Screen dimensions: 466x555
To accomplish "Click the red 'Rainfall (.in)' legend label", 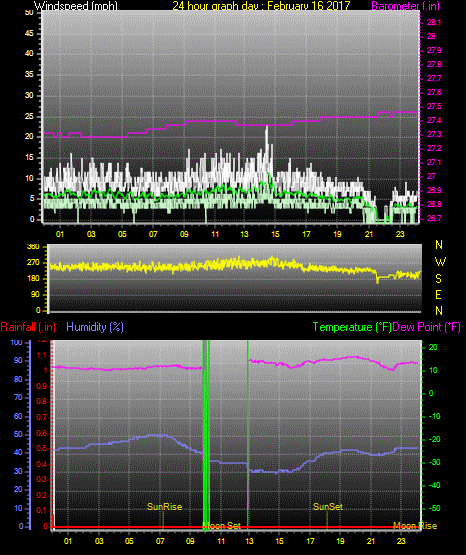I will point(28,327).
